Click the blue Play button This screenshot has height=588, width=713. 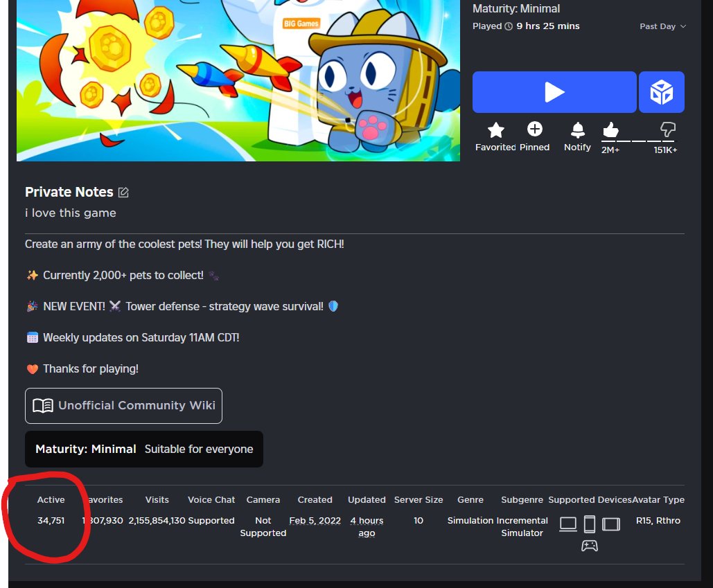point(554,92)
